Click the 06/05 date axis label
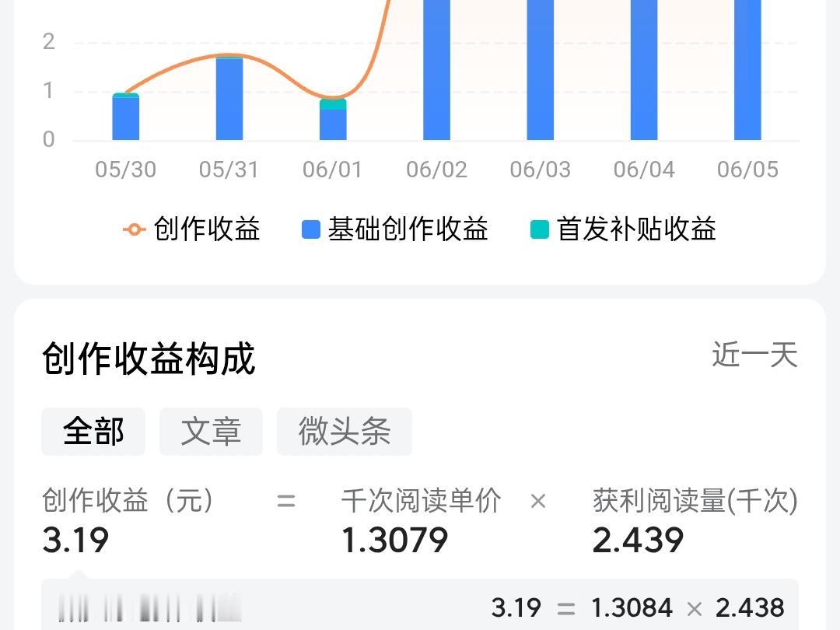840x630 pixels. 748,170
